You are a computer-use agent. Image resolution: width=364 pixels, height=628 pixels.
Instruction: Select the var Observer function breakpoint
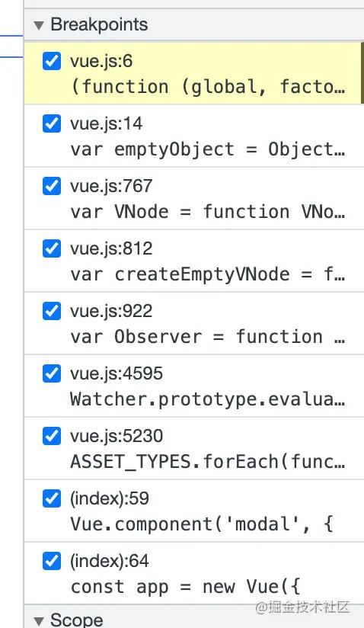[208, 337]
